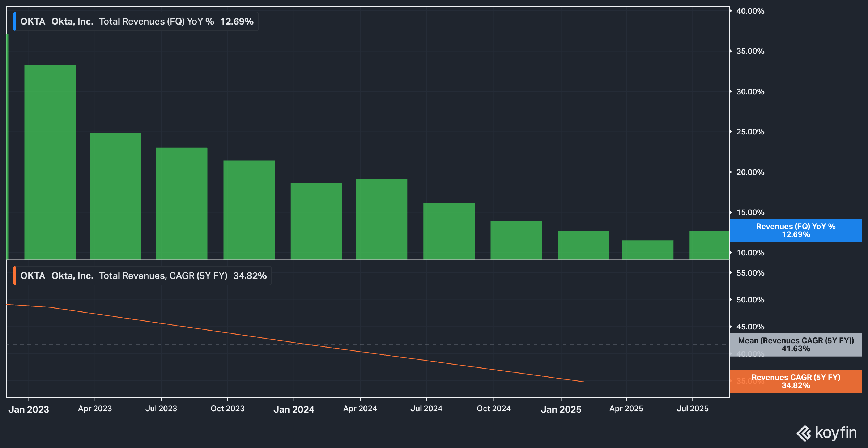Viewport: 868px width, 448px height.
Task: Select the gray Mean (Revenues CAGR) axis badge
Action: coord(795,344)
